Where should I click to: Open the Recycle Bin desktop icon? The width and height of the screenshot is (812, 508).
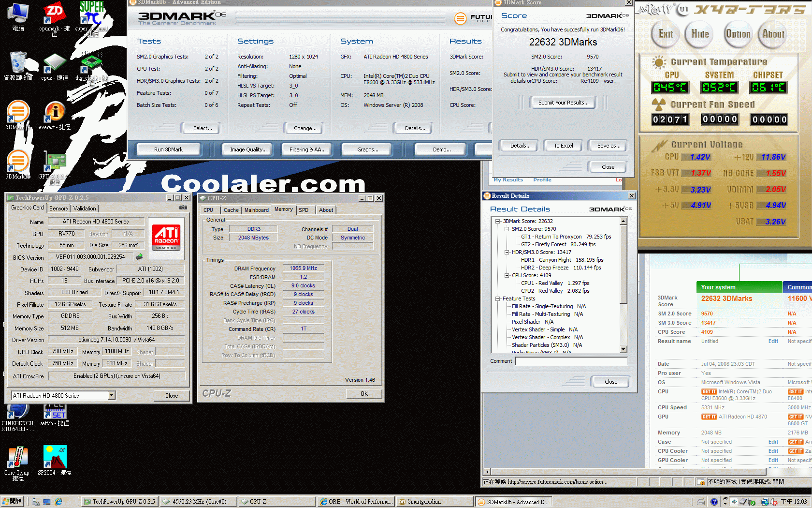(x=18, y=67)
